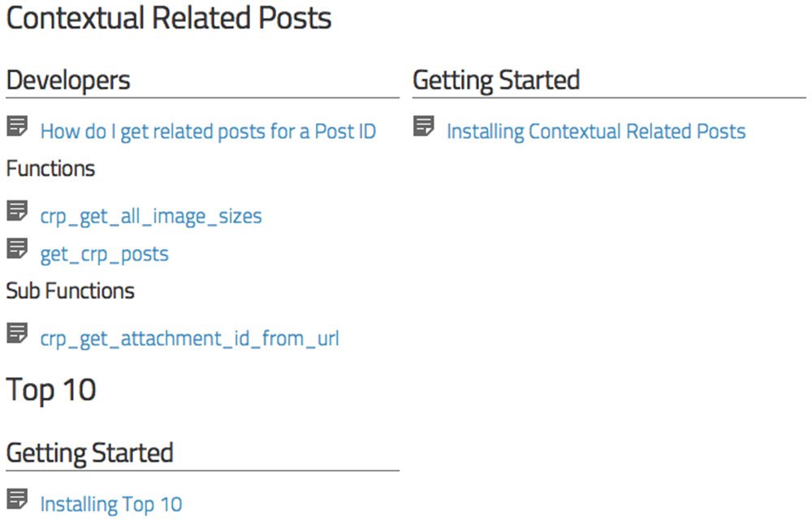Click document icon beside 'How do I get related posts'
Screen dimensions: 812x525
tap(17, 126)
